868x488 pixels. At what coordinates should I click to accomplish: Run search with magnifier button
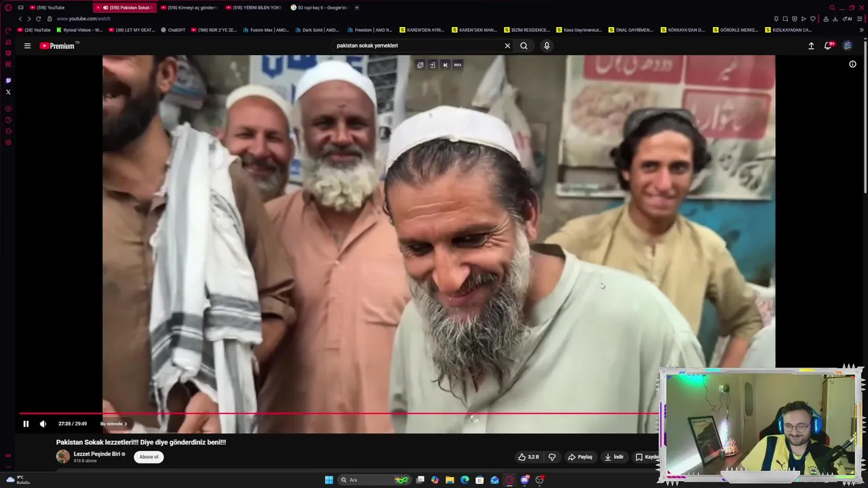[x=524, y=45]
